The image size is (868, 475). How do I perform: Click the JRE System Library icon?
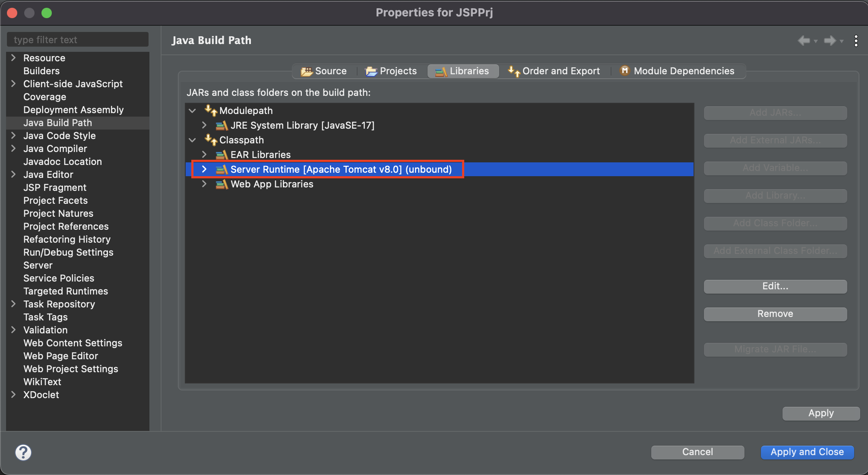pyautogui.click(x=222, y=126)
